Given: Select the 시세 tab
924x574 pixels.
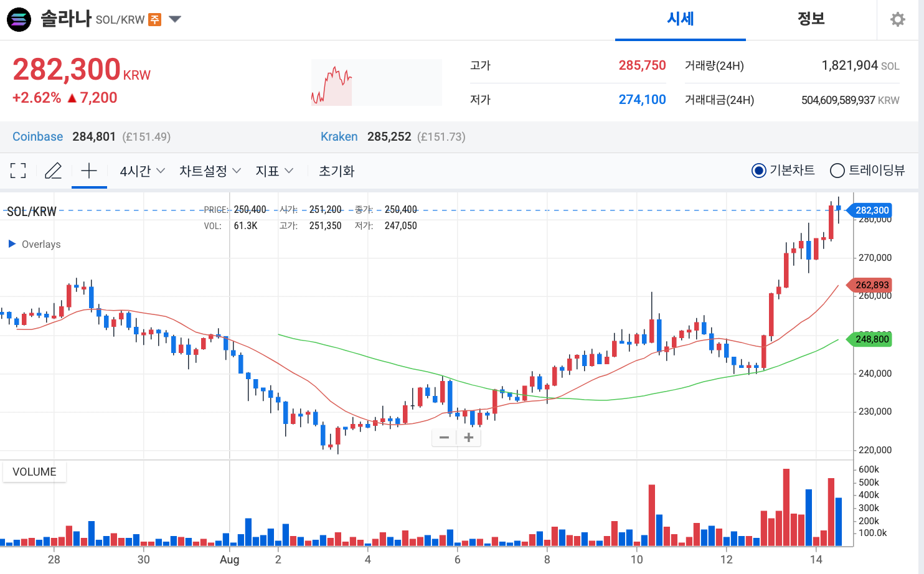Looking at the screenshot, I should tap(680, 19).
